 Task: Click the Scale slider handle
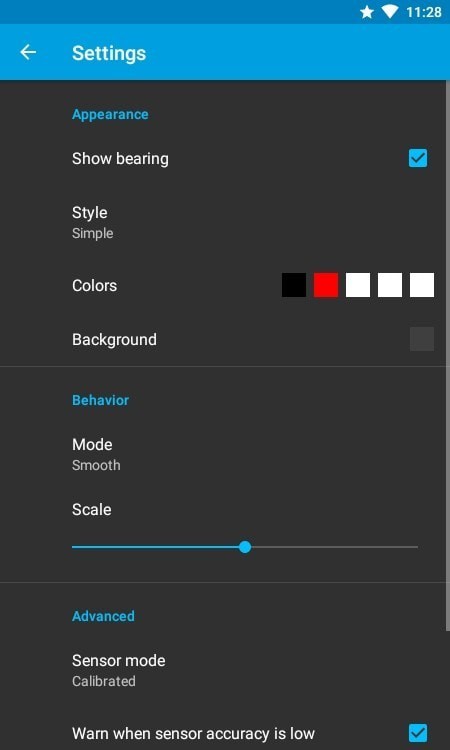point(245,547)
